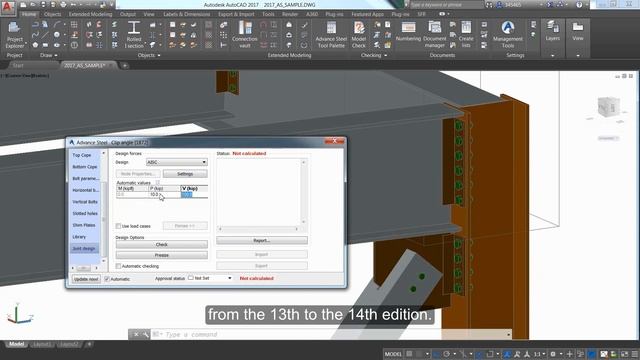
Task: Select the Bottom Cope page in dialog
Action: 84,167
